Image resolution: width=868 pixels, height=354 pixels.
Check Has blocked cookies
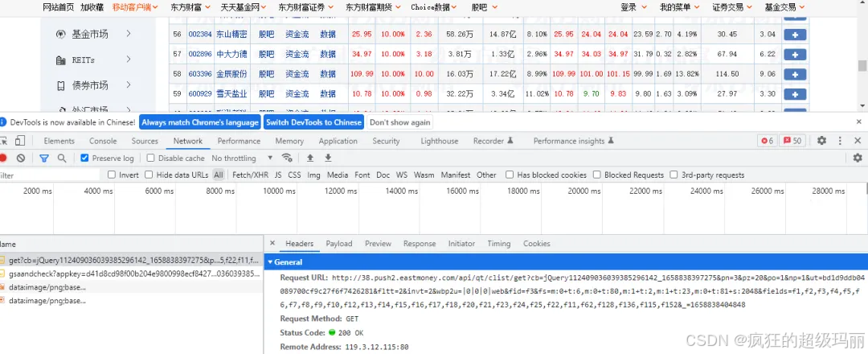point(510,175)
